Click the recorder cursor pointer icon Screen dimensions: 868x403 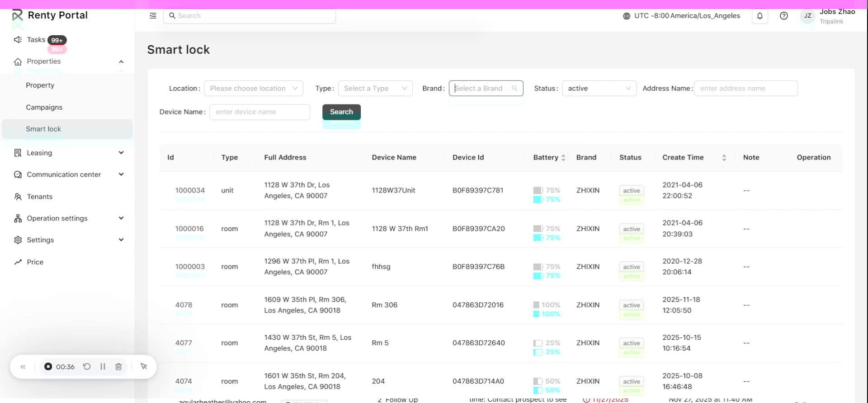144,366
